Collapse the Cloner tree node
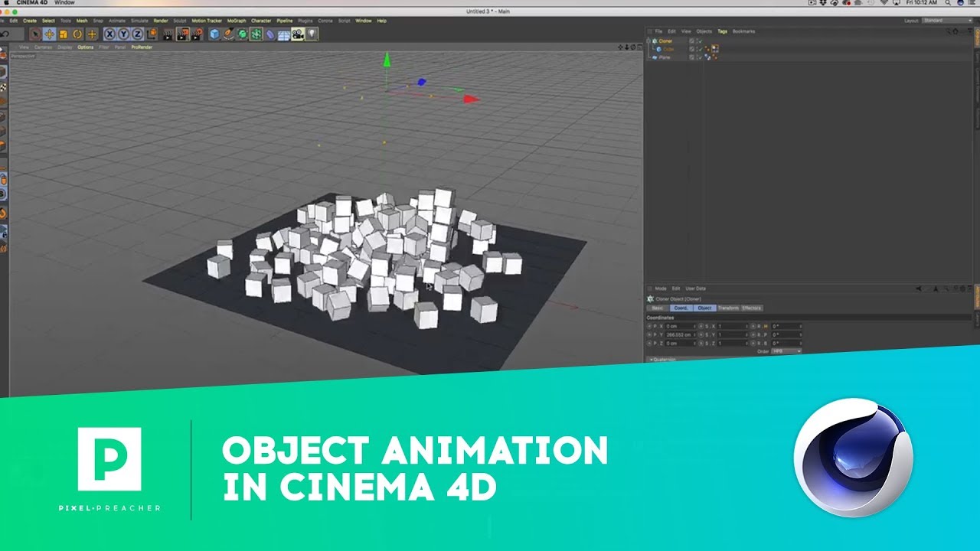980x551 pixels. click(648, 41)
